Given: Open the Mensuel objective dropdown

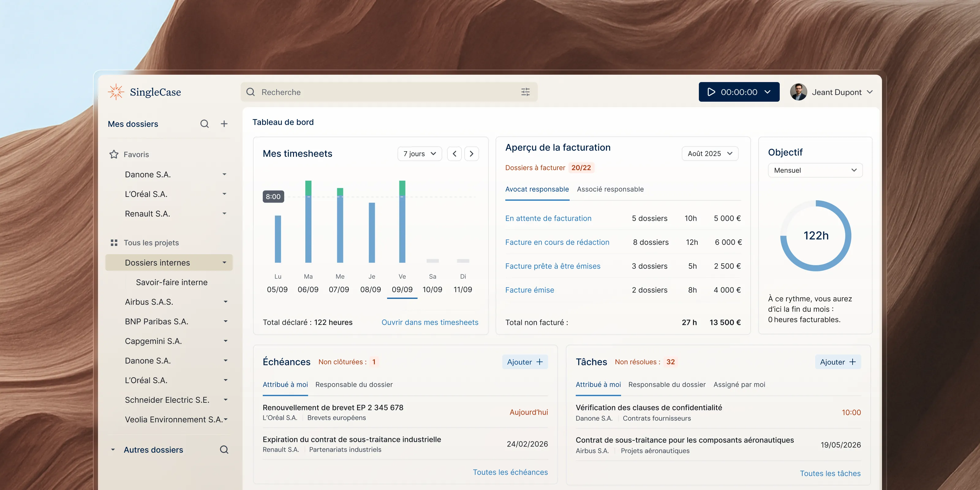Looking at the screenshot, I should [815, 170].
